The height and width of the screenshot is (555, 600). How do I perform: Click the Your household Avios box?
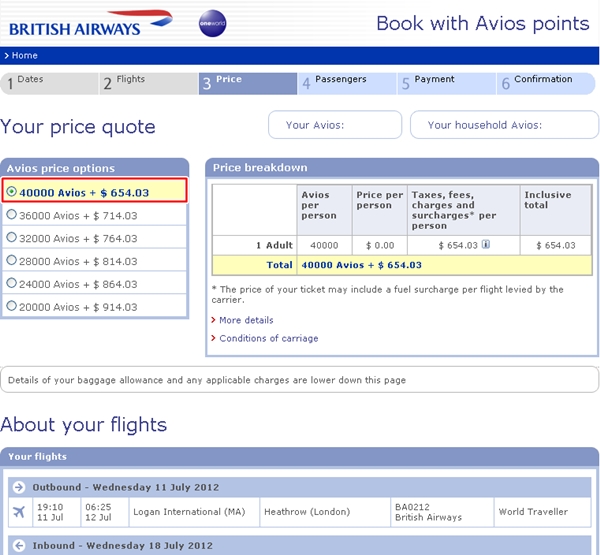click(x=504, y=125)
